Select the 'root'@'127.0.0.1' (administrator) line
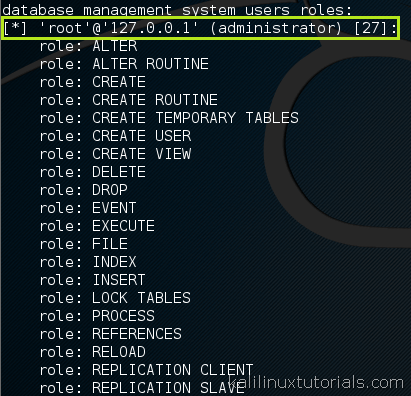Screen dimensions: 411x396 pos(200,28)
